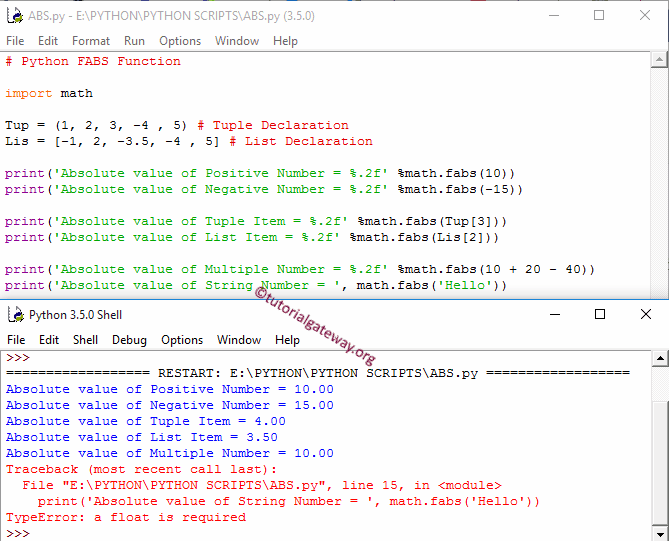Click the Tup tuple declaration line
Image resolution: width=669 pixels, height=541 pixels.
pos(177,125)
